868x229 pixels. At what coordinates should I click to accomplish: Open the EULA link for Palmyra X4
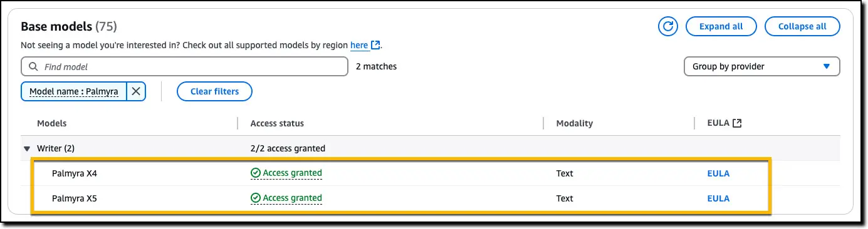point(718,173)
